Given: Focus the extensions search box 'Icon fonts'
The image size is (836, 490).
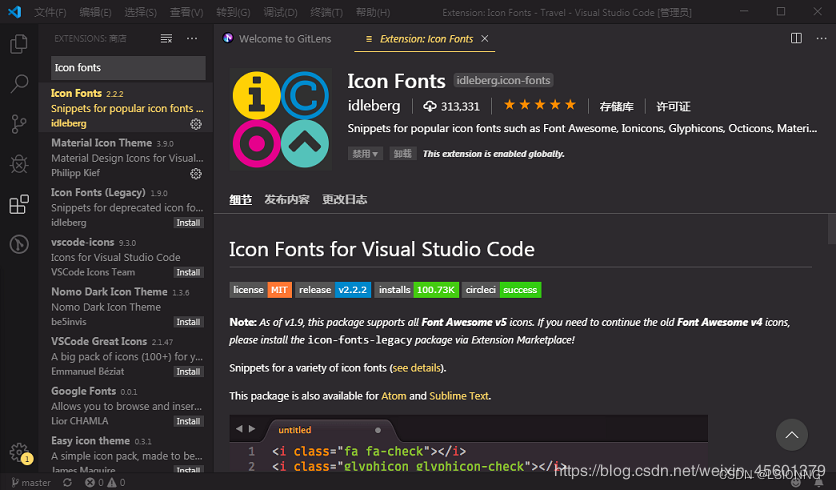Looking at the screenshot, I should (128, 68).
